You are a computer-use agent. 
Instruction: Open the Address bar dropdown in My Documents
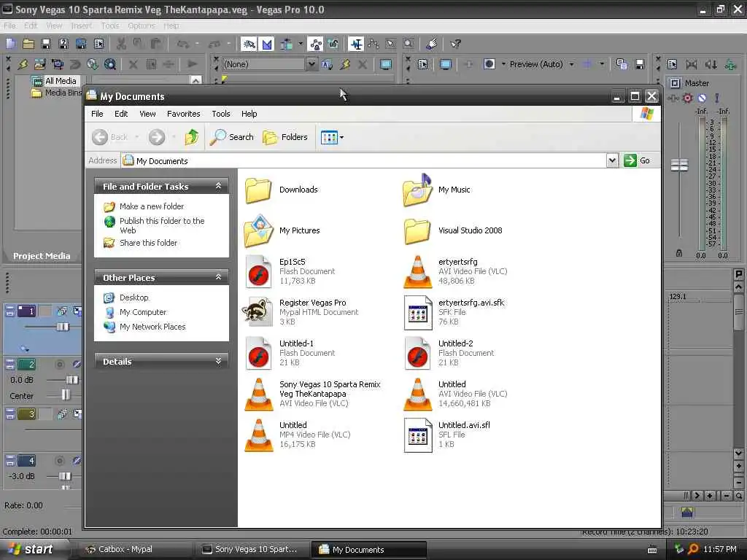pyautogui.click(x=613, y=160)
